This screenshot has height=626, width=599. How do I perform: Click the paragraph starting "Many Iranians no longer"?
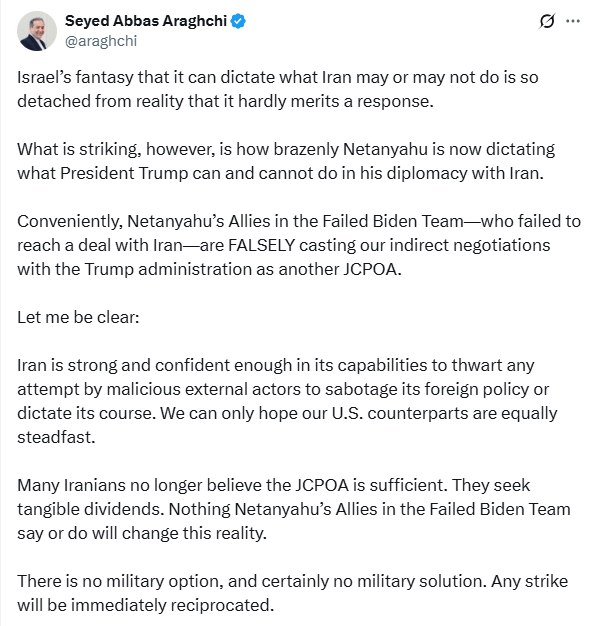294,509
